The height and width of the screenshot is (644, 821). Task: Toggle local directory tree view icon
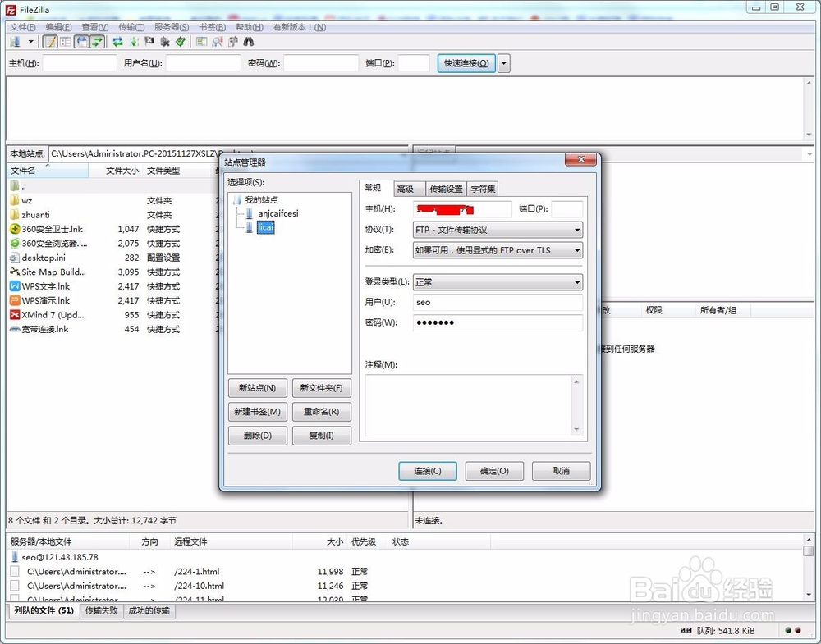click(x=66, y=41)
